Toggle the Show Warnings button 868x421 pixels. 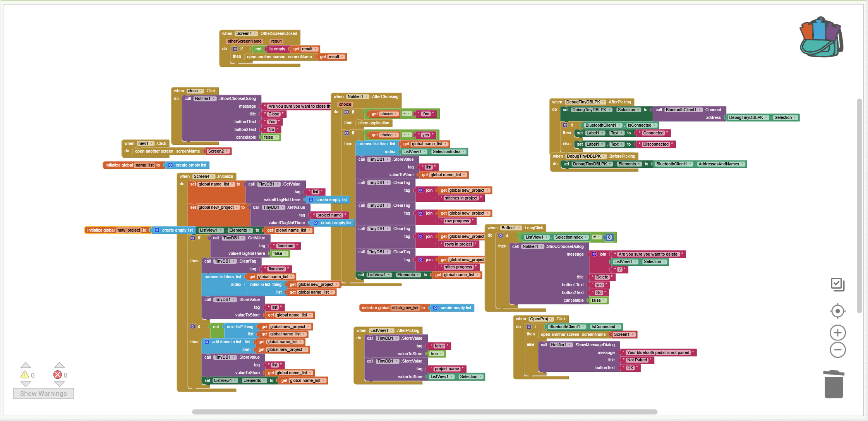pos(43,394)
